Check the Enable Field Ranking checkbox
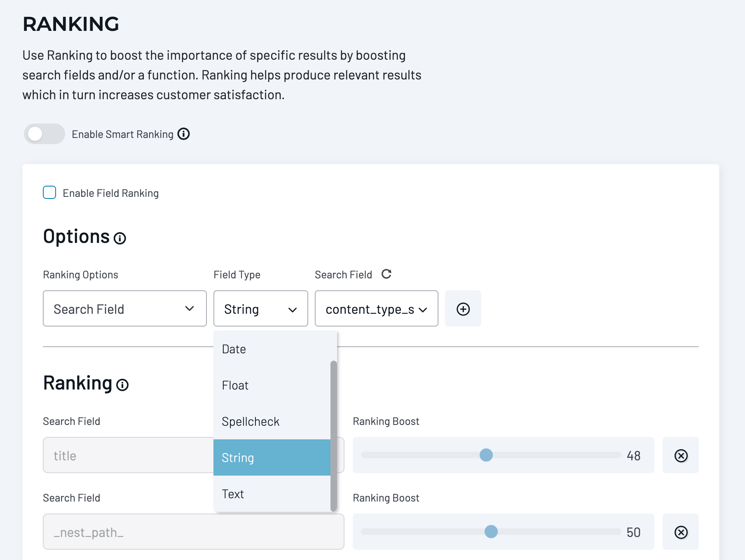 pyautogui.click(x=49, y=192)
